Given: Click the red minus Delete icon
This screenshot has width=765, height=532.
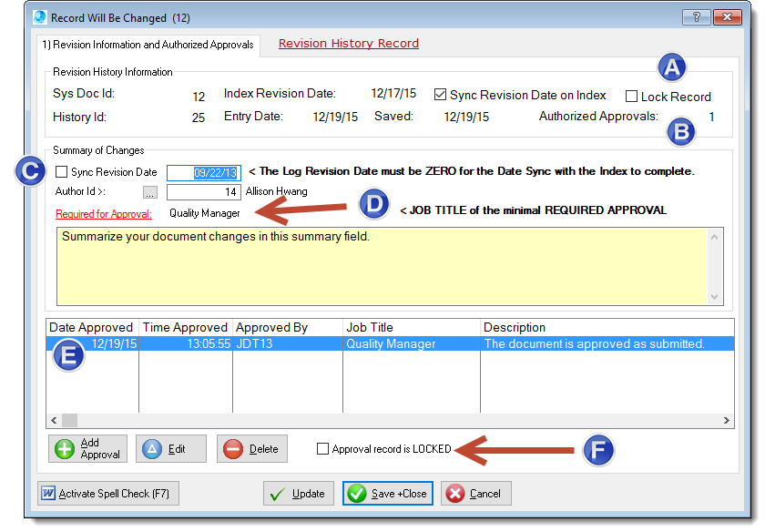Looking at the screenshot, I should 233,449.
